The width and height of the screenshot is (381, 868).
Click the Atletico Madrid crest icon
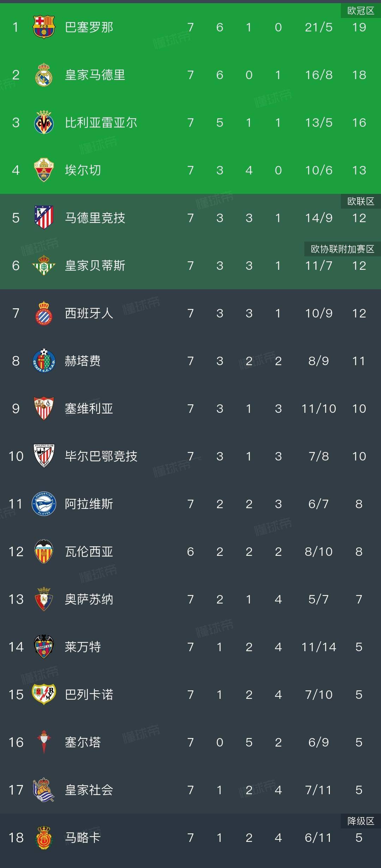(x=43, y=218)
